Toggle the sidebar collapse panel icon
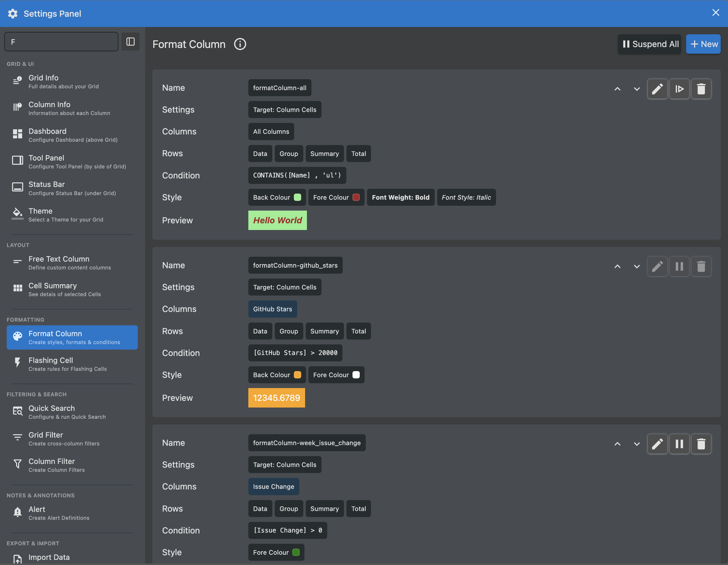Screen dimensions: 728x565 pyautogui.click(x=130, y=42)
